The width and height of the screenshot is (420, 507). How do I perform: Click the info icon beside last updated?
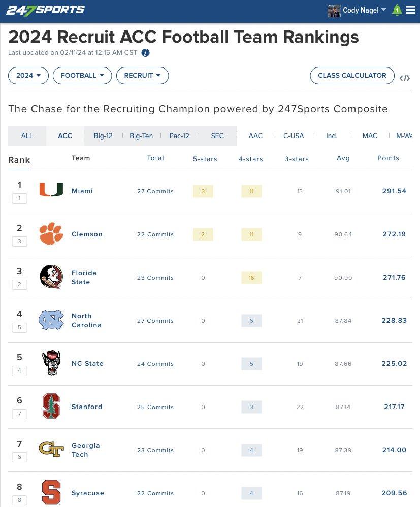145,53
